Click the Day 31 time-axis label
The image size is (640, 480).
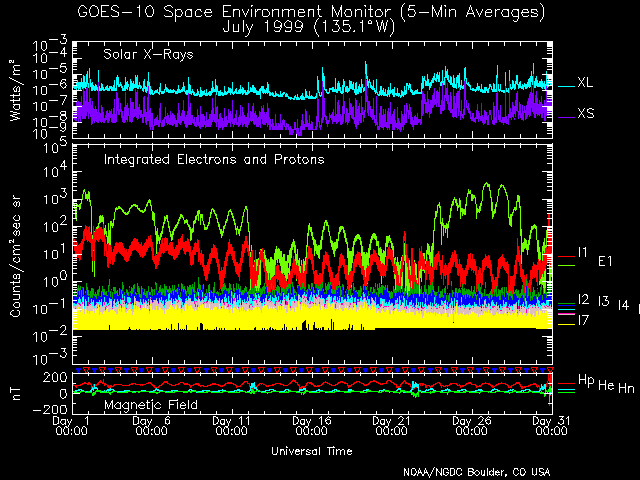tap(551, 426)
